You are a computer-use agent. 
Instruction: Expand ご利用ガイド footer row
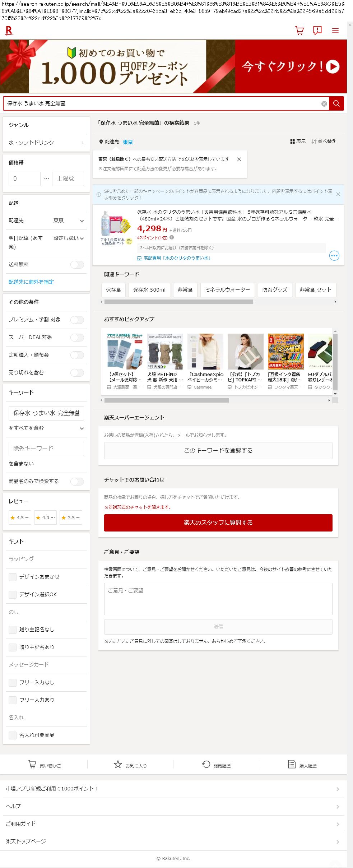point(173,824)
